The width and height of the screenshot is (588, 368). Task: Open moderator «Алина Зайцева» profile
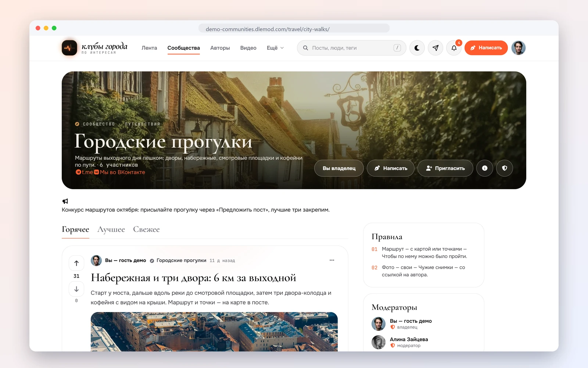click(x=409, y=339)
